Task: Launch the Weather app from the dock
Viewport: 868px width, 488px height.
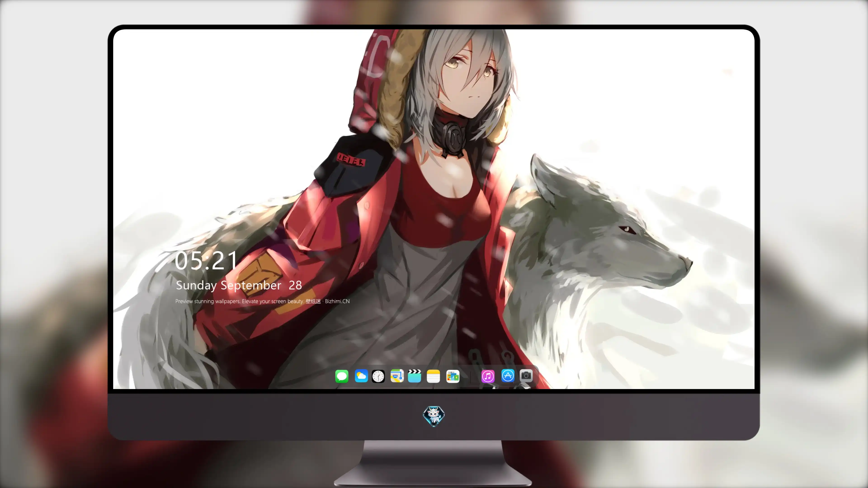Action: tap(361, 376)
